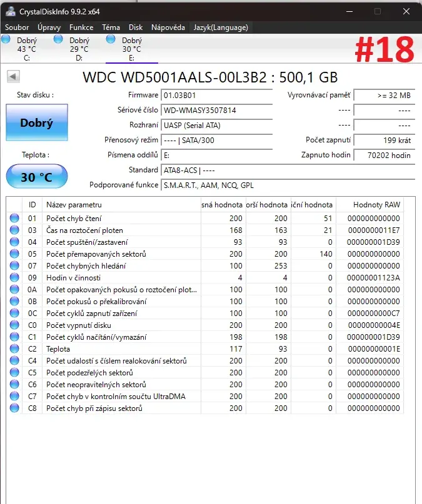The width and height of the screenshot is (422, 504).
Task: Click the Vyrovnávací paměť value >= 32 MB
Action: click(384, 95)
